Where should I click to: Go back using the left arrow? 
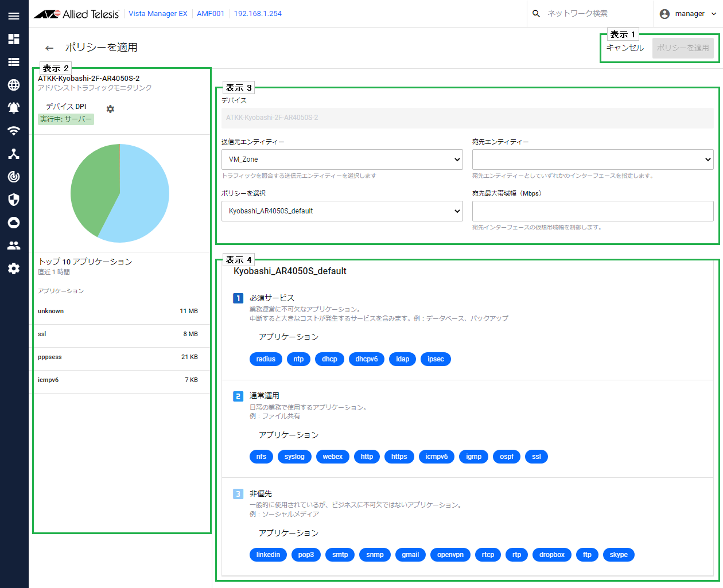(x=49, y=48)
